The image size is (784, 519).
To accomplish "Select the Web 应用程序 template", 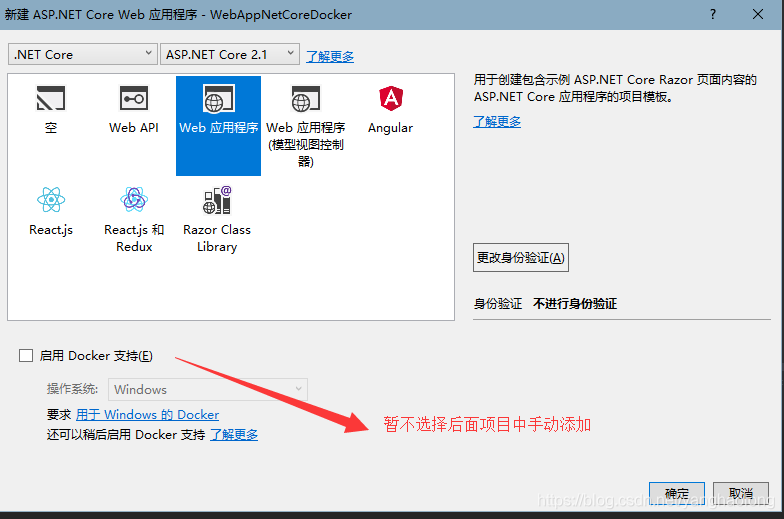I will click(218, 126).
